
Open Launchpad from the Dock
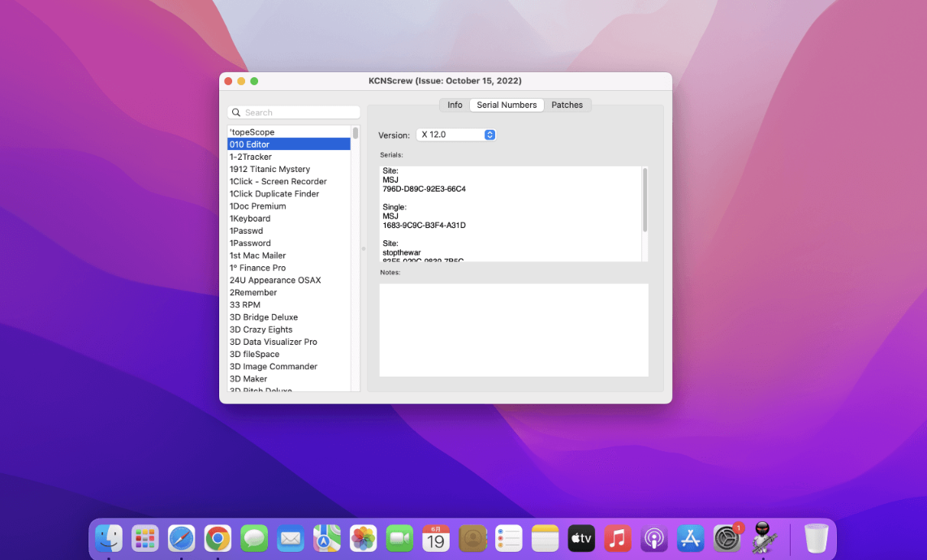coord(144,537)
